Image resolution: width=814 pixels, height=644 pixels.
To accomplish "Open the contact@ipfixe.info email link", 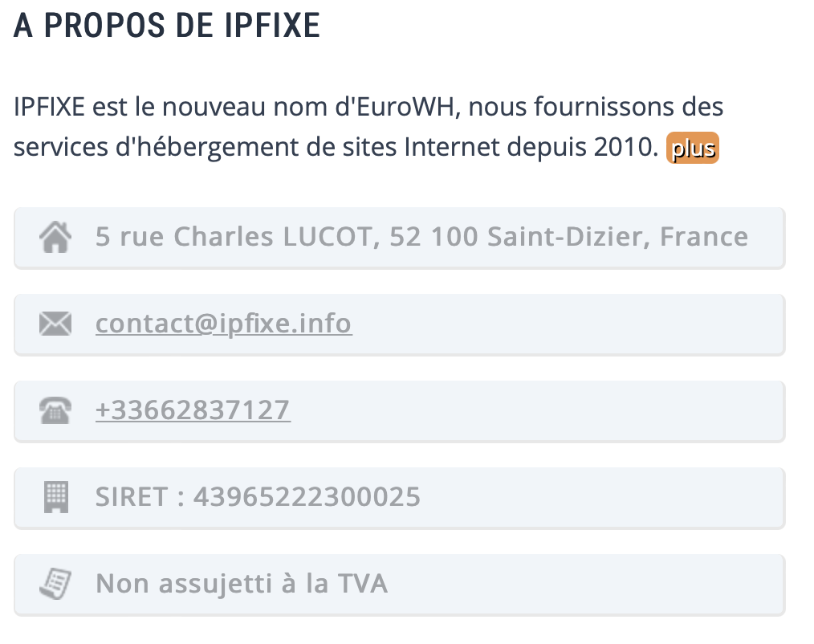I will point(224,324).
